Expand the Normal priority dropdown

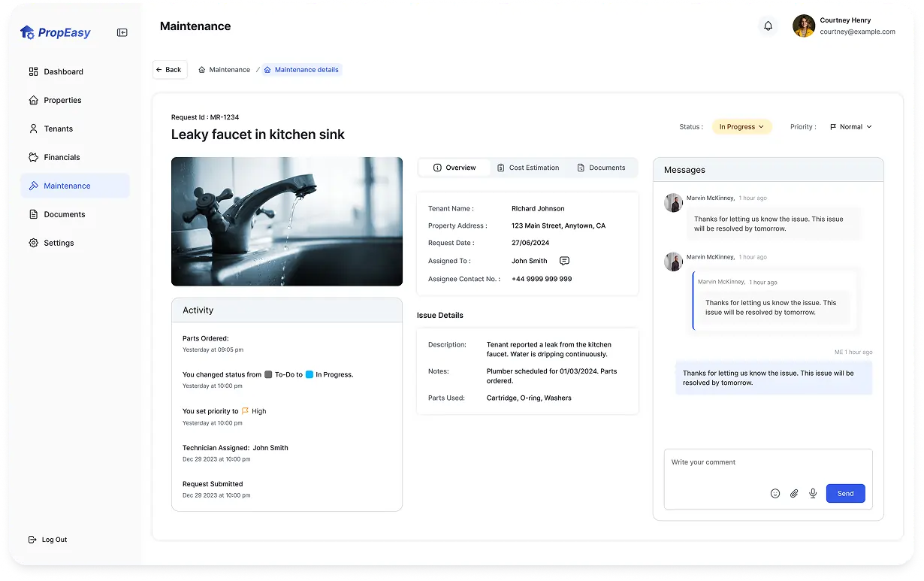pyautogui.click(x=850, y=127)
